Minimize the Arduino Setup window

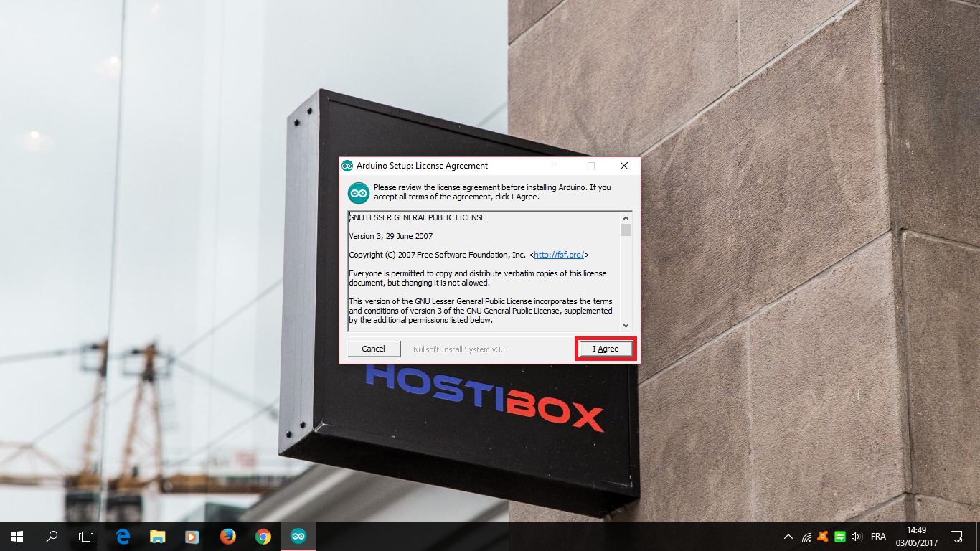pos(558,166)
